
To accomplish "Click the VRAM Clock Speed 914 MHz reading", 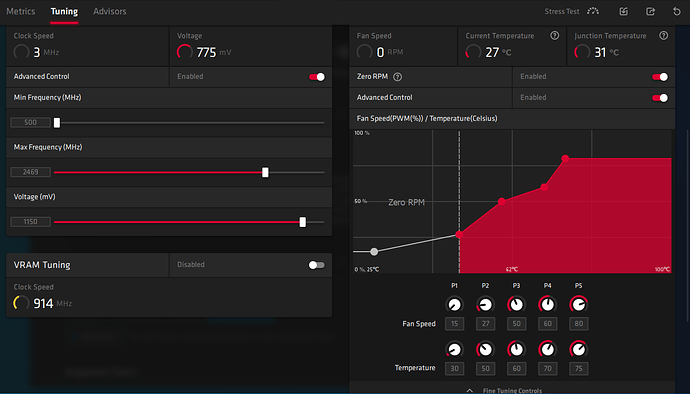I will pyautogui.click(x=43, y=303).
